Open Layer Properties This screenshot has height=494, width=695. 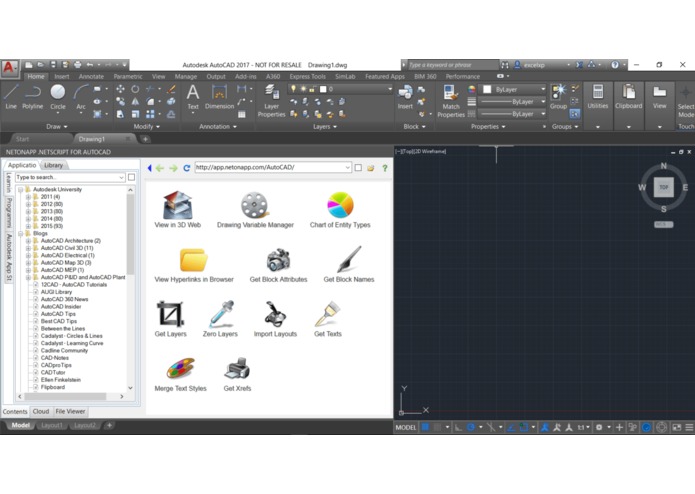click(271, 101)
